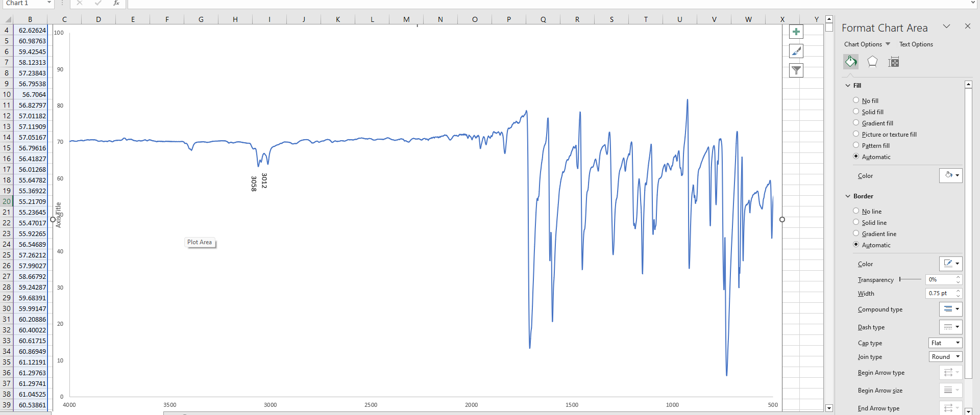Open Fill Color picker dropdown
This screenshot has width=980, height=415.
coord(950,175)
